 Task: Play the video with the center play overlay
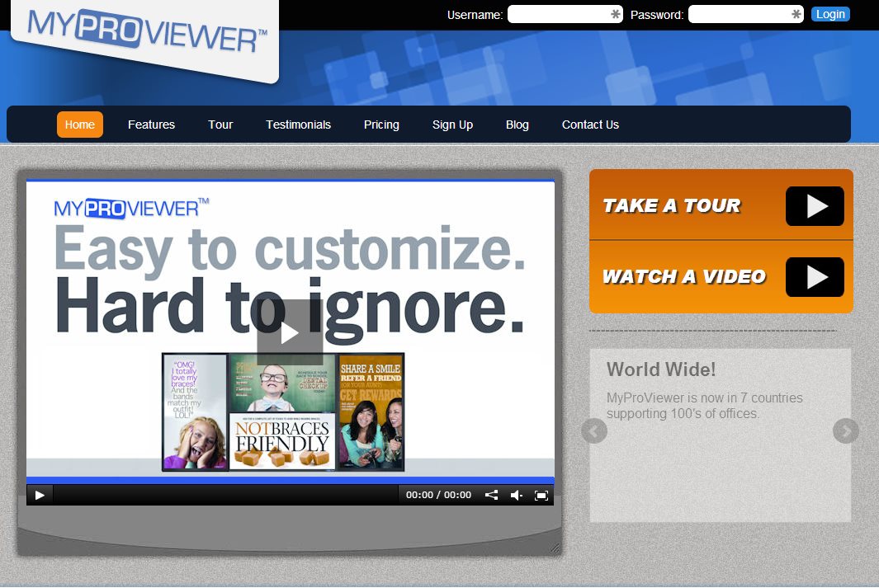tap(290, 332)
